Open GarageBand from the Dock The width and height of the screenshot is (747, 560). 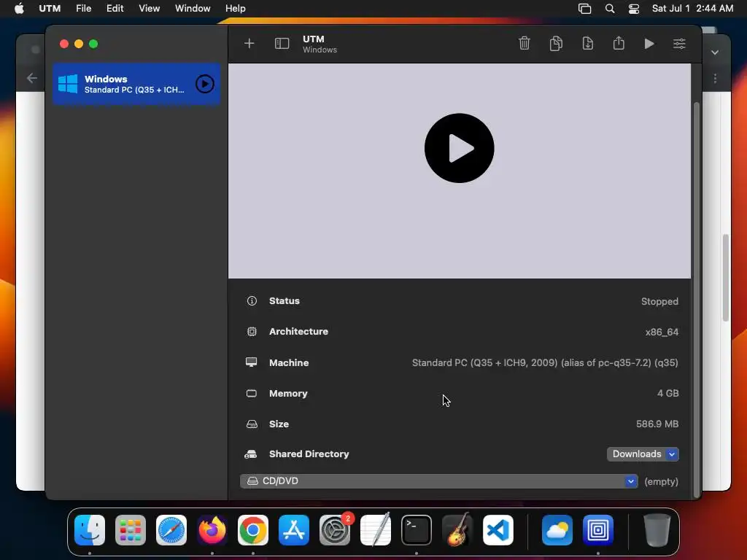(457, 530)
